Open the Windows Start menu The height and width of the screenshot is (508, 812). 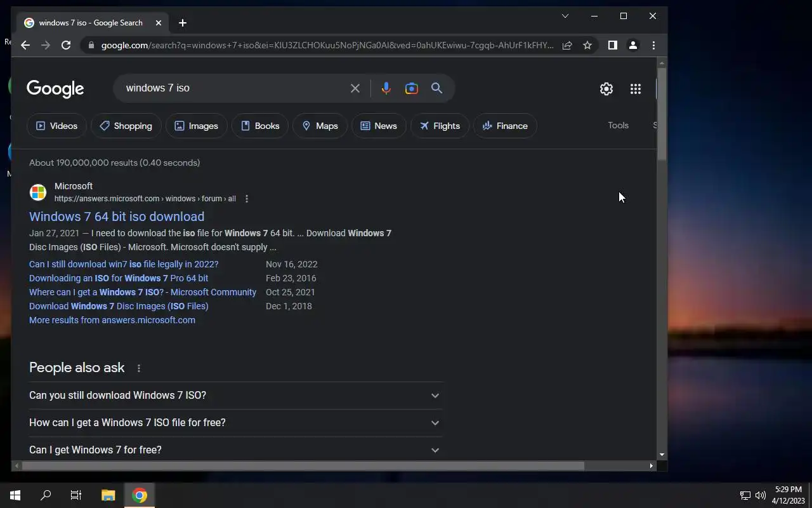tap(15, 495)
